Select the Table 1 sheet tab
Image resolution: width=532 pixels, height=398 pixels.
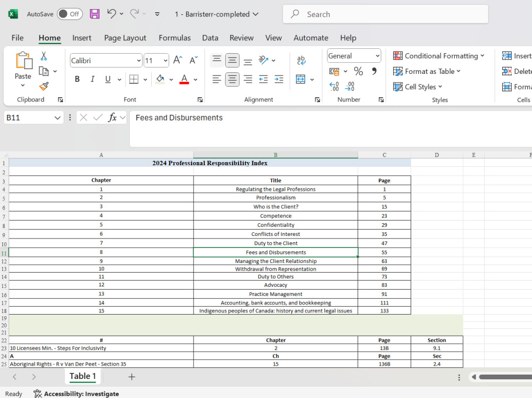click(x=83, y=376)
